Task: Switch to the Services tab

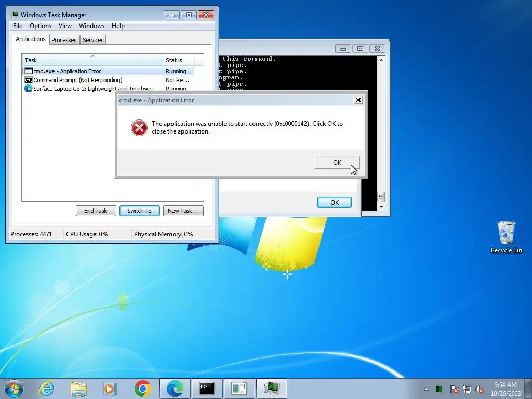Action: point(93,39)
